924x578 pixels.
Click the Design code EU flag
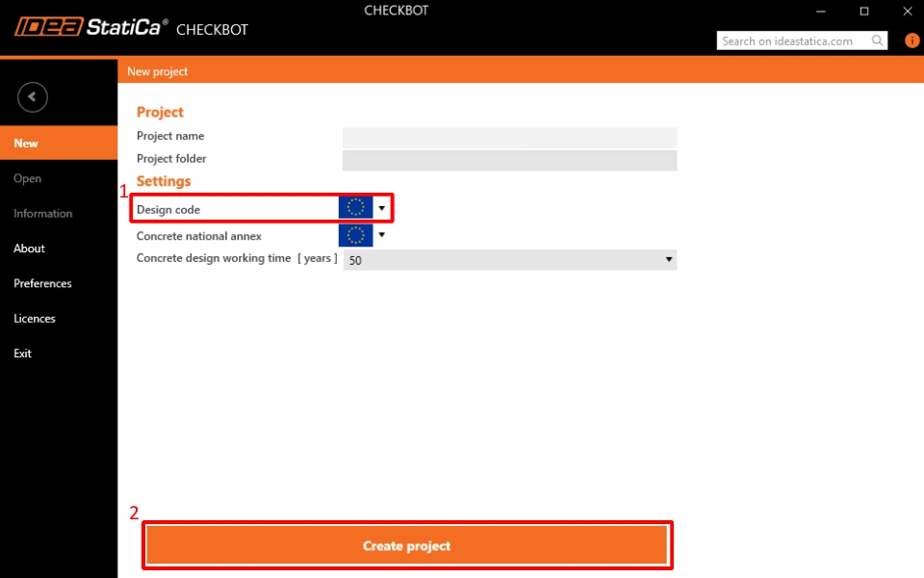[x=355, y=208]
